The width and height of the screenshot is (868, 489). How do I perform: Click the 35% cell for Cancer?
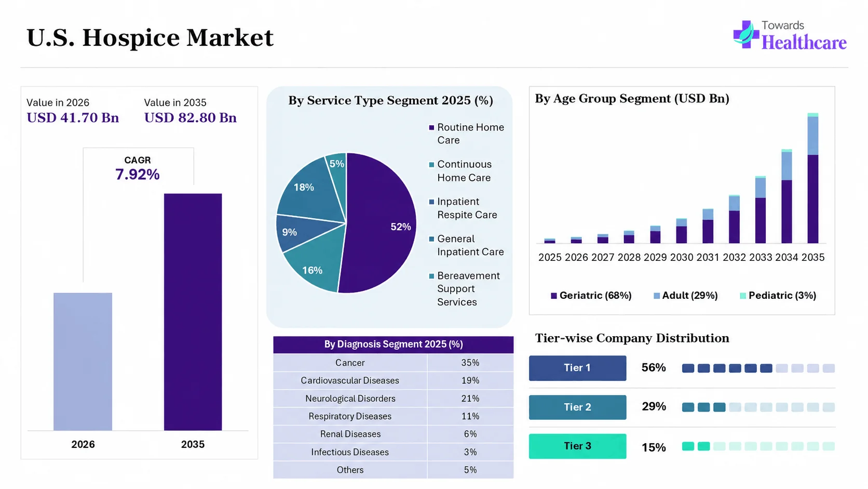[x=470, y=363]
